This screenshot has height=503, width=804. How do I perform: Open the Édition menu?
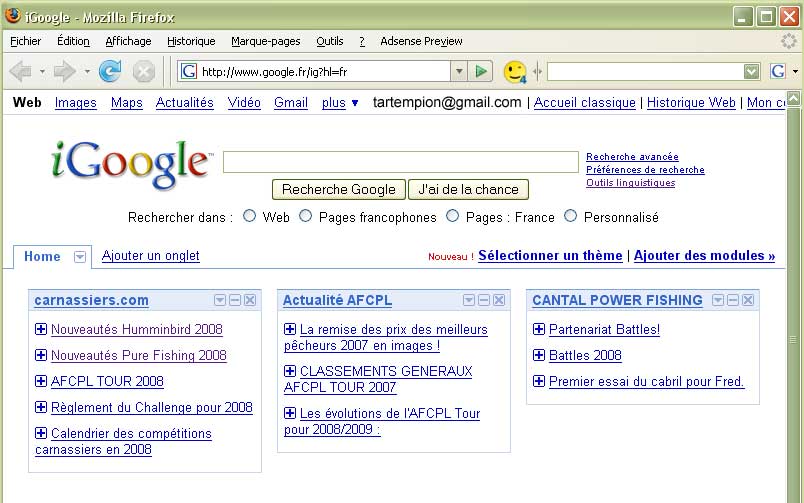[73, 41]
